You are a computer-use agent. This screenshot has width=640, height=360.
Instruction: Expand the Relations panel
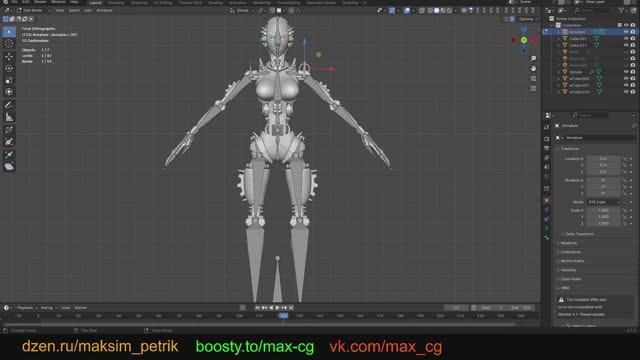pyautogui.click(x=569, y=243)
